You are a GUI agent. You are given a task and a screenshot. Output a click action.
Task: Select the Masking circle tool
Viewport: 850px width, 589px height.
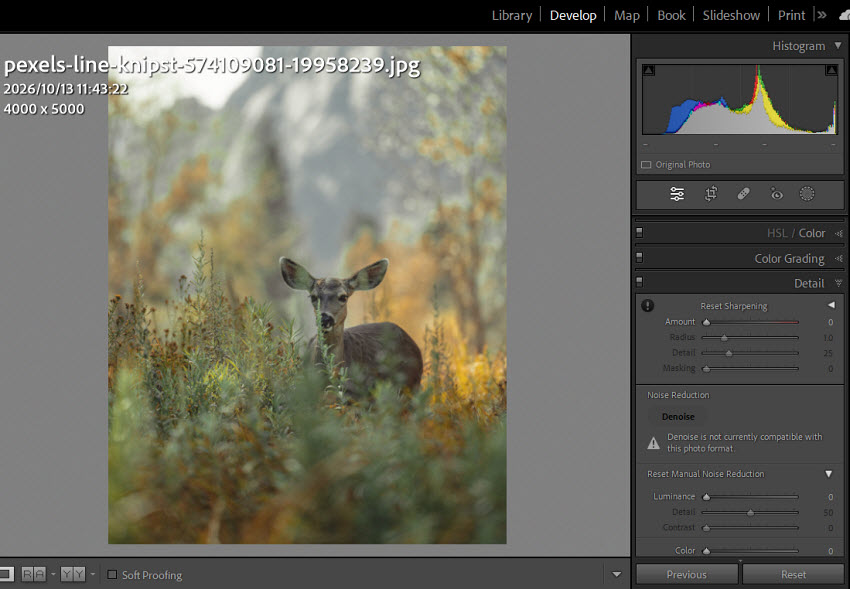807,194
